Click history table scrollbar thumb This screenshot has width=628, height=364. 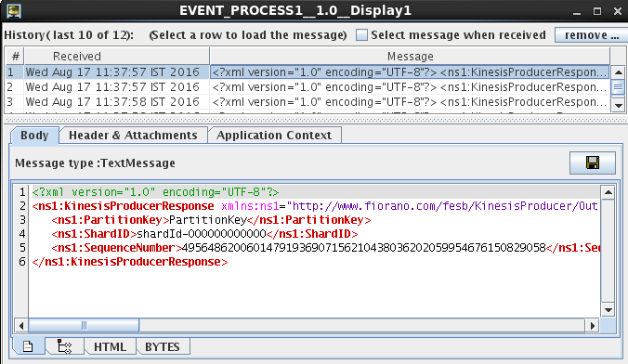click(x=619, y=87)
